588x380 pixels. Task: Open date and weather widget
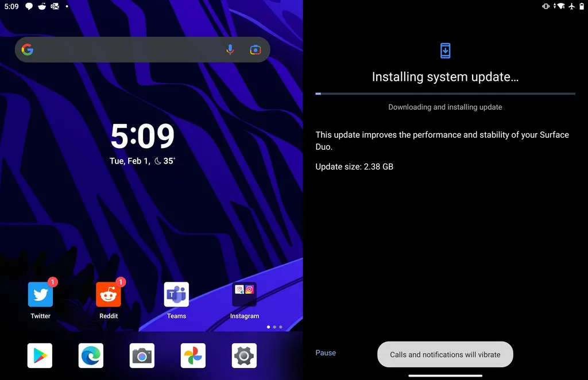[x=142, y=161]
